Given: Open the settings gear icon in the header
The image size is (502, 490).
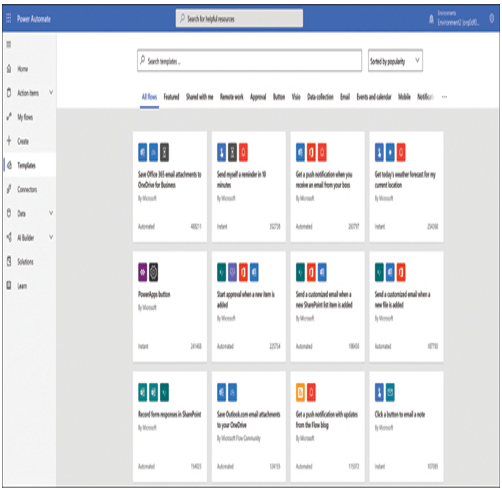Looking at the screenshot, I should 491,18.
